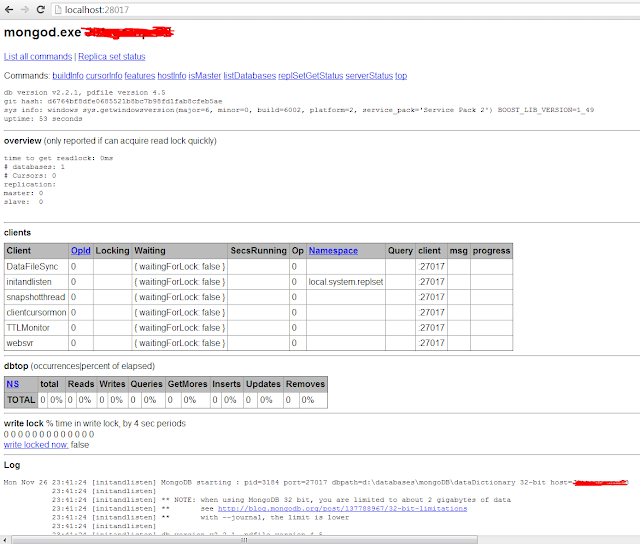Screen dimensions: 640x544
Task: Click the '# databases: 1' line
Action: 34,167
